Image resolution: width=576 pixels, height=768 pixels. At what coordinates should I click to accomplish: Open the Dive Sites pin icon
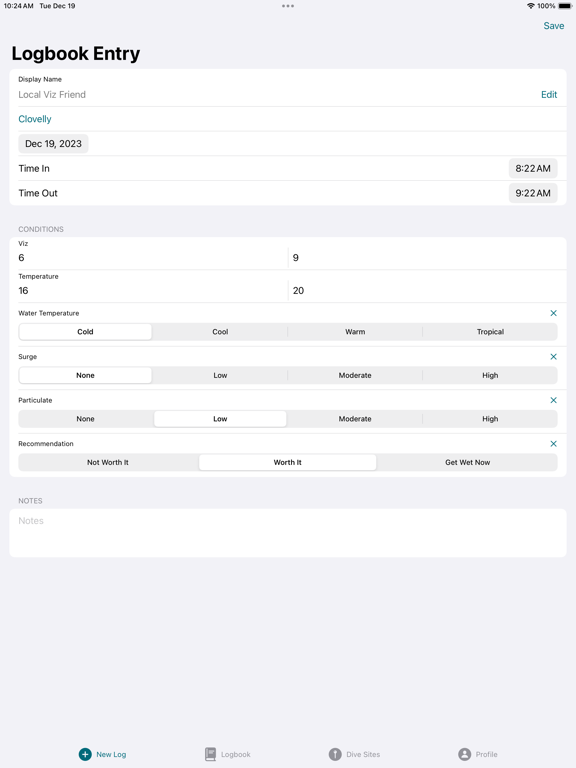point(335,754)
